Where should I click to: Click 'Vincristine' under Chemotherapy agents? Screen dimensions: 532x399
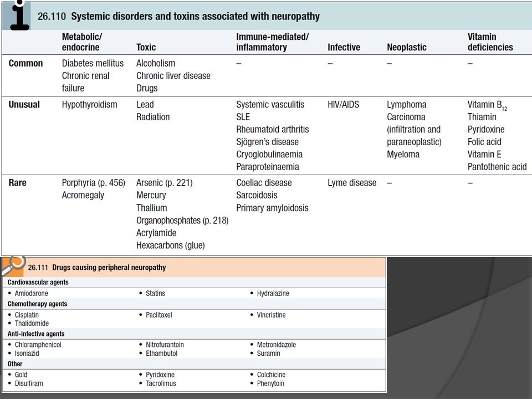[x=271, y=315]
